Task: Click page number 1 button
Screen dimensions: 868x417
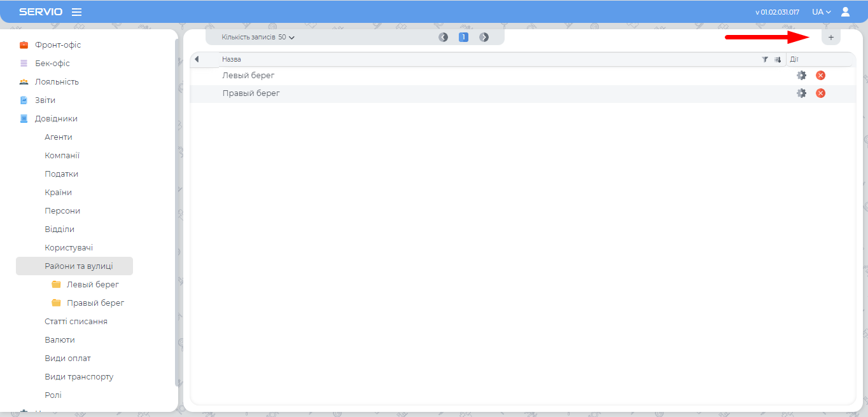Action: tap(464, 38)
